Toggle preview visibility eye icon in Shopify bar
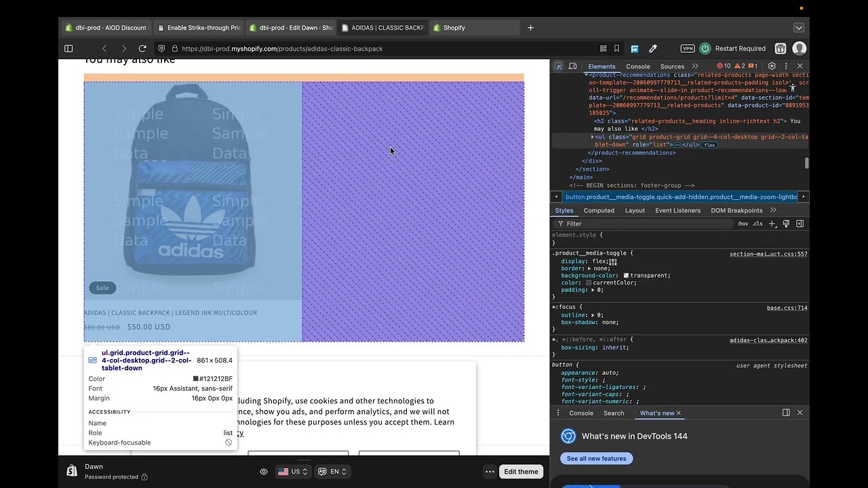The width and height of the screenshot is (868, 488). point(264,472)
